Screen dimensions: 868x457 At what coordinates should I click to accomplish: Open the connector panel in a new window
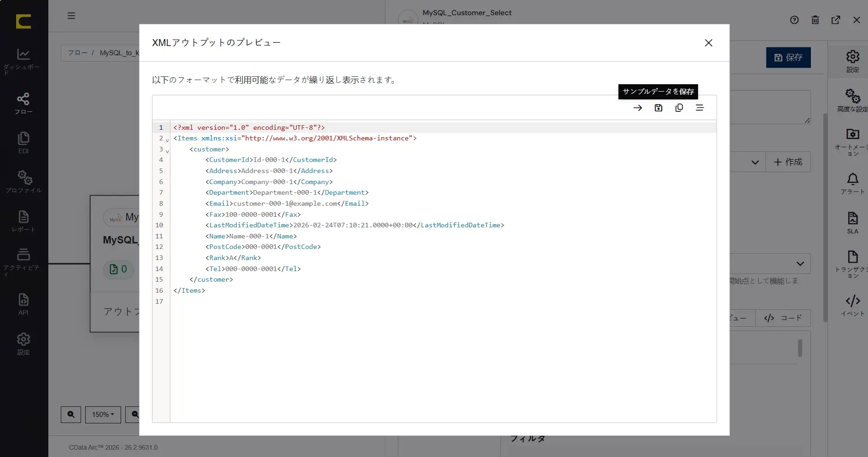click(x=836, y=20)
